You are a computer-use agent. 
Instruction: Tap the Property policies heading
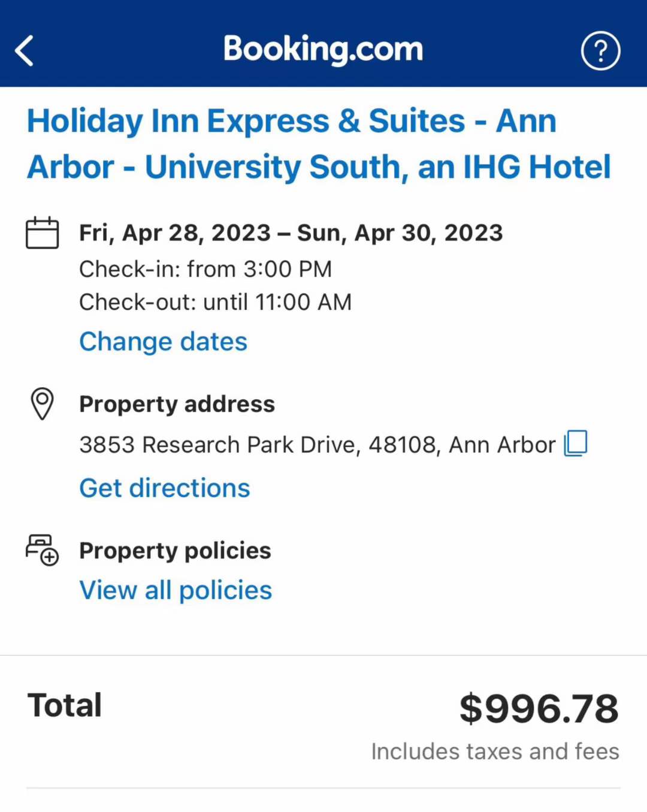(175, 551)
